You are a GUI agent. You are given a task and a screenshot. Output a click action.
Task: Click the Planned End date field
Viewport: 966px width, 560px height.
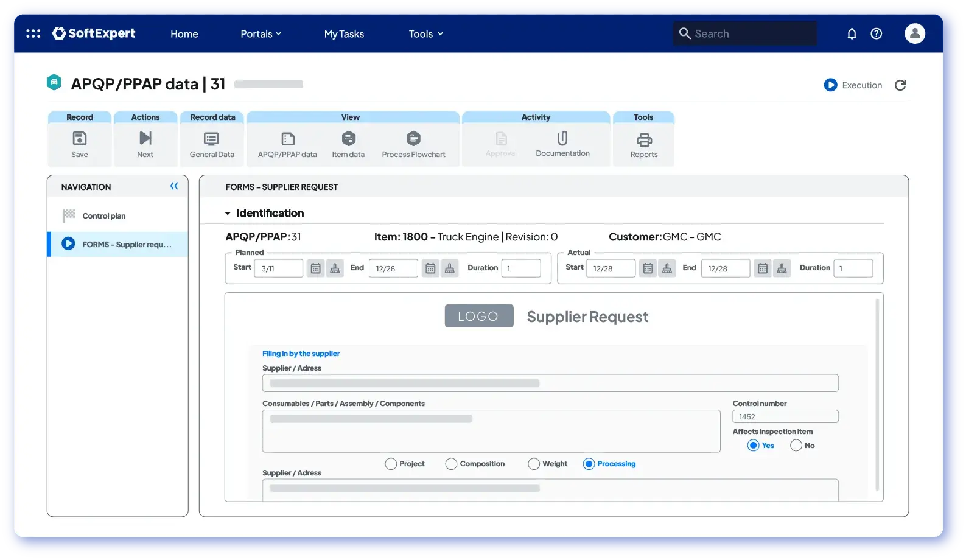click(393, 268)
